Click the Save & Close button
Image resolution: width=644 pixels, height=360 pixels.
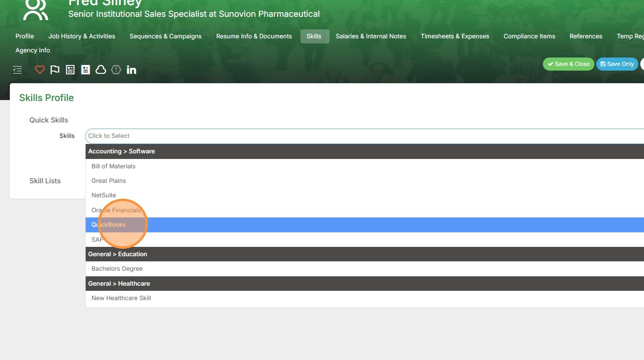coord(569,64)
